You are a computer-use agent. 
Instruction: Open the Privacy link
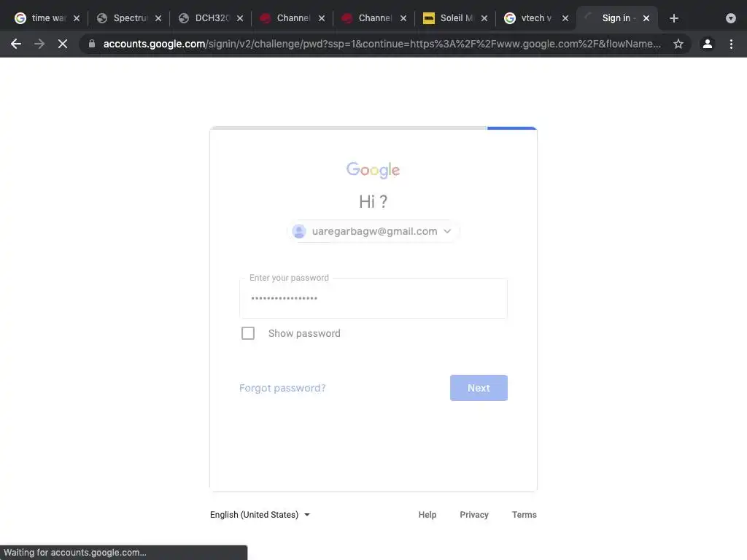coord(474,515)
